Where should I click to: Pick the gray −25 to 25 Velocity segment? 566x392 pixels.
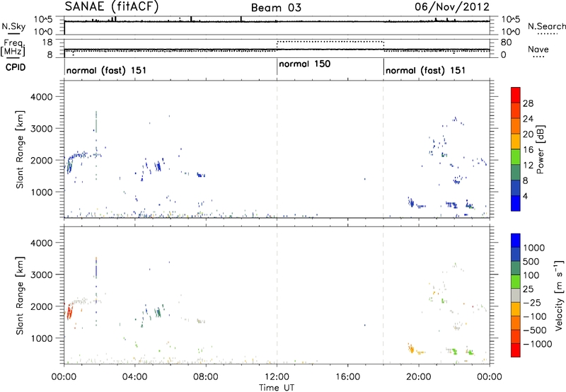pos(516,295)
